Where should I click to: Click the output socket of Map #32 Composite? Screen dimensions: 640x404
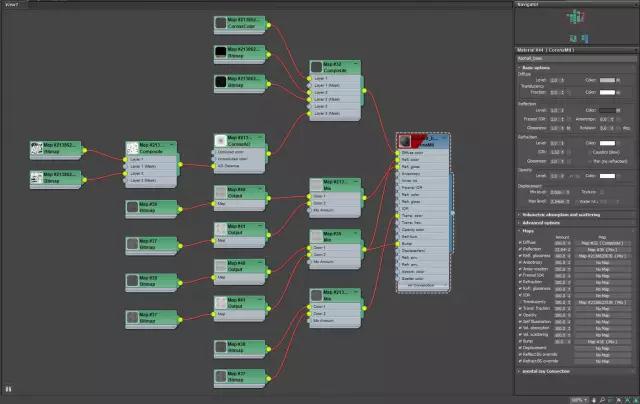(x=364, y=91)
